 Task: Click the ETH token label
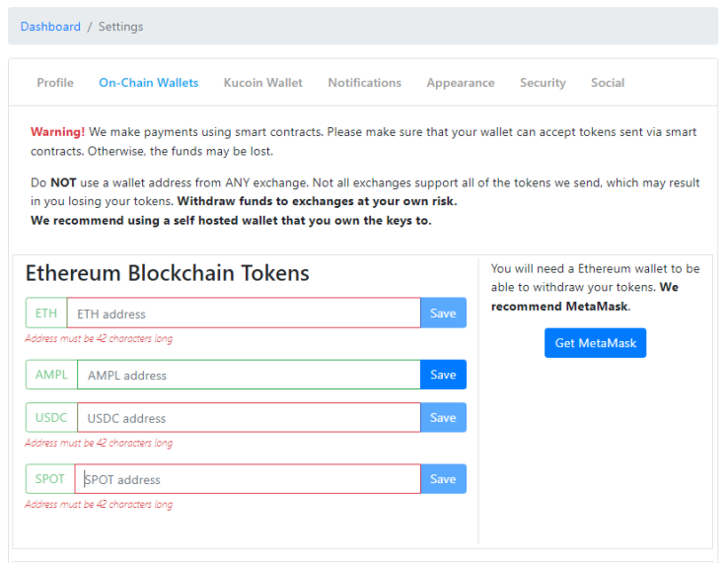pos(46,313)
